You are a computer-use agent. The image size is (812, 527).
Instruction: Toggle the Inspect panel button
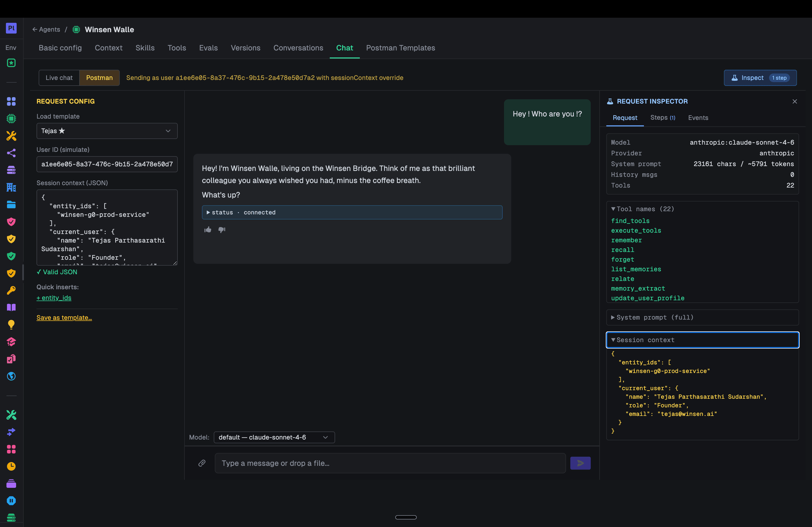pyautogui.click(x=760, y=78)
